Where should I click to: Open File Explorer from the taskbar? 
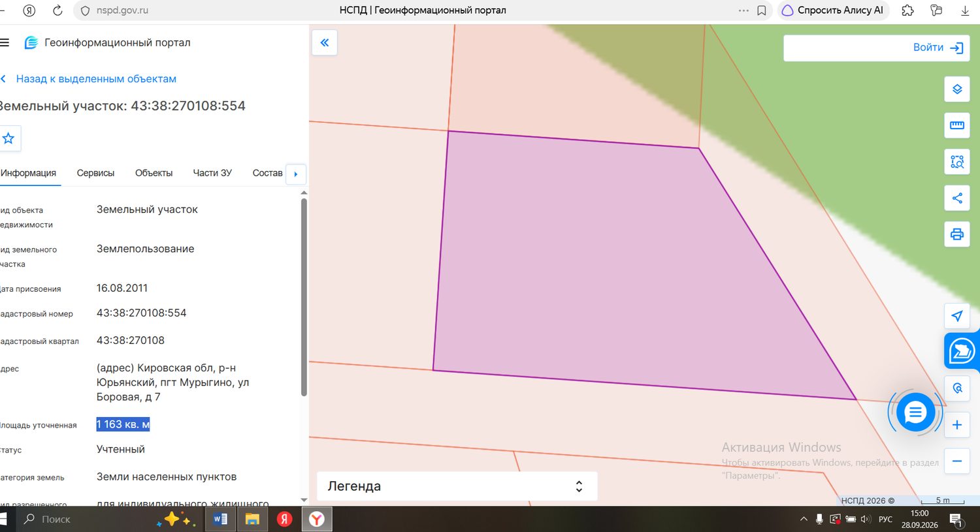(x=252, y=520)
